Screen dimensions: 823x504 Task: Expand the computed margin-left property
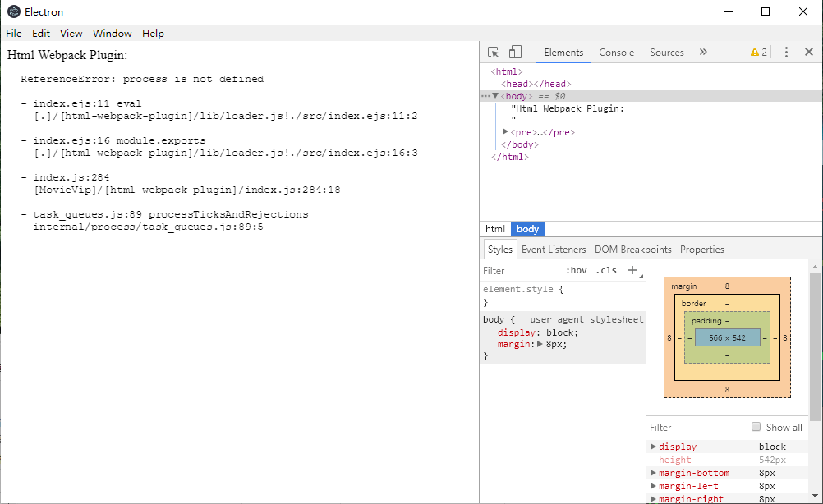coord(653,486)
